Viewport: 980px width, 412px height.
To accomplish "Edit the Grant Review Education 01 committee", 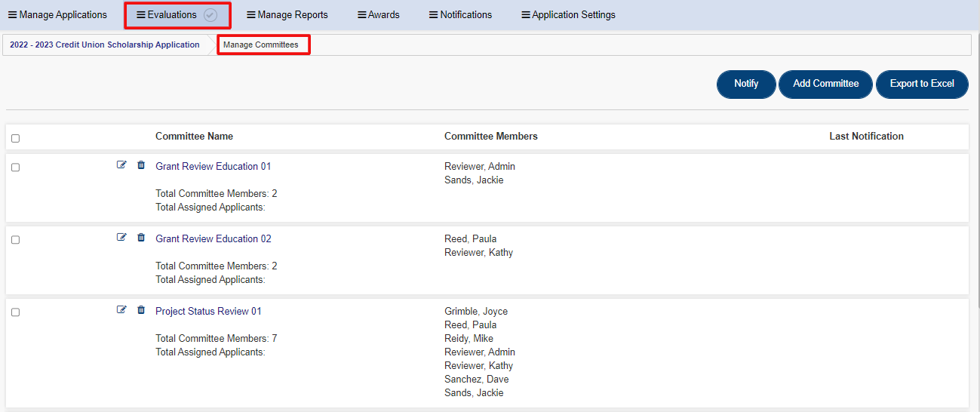I will pyautogui.click(x=121, y=164).
